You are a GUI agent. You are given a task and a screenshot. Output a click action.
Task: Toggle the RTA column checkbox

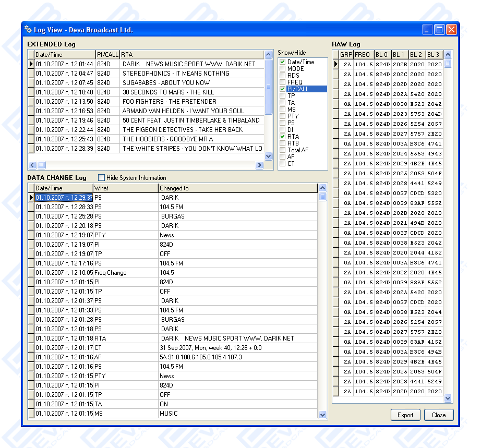(283, 137)
